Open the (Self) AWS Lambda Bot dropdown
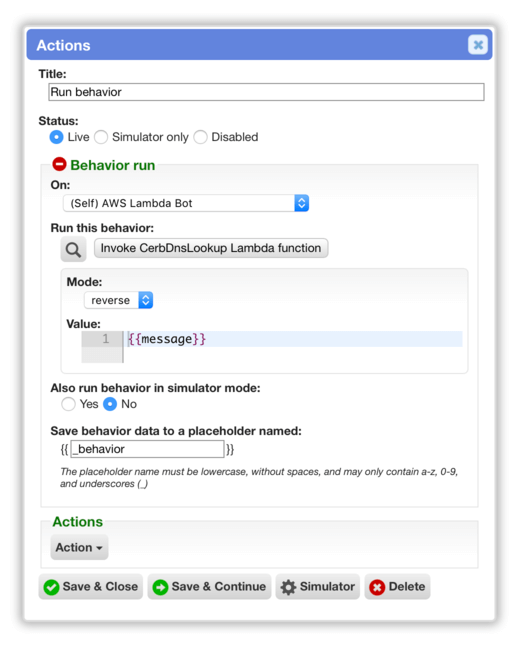 pos(186,203)
